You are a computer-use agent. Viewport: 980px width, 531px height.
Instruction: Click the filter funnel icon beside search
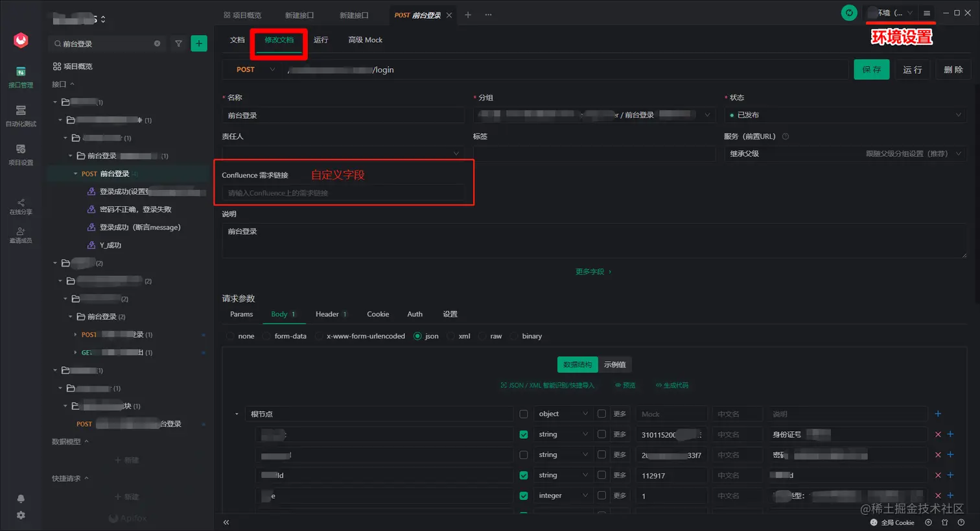[x=178, y=43]
